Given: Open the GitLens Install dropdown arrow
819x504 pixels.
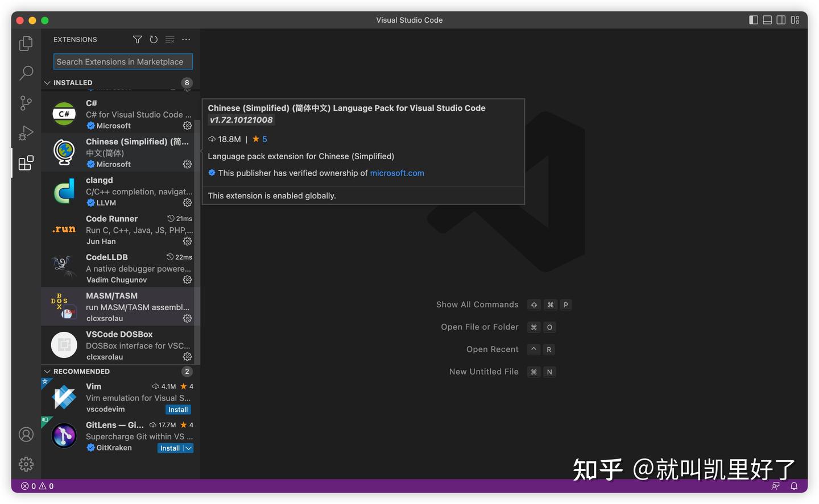Looking at the screenshot, I should click(x=189, y=448).
